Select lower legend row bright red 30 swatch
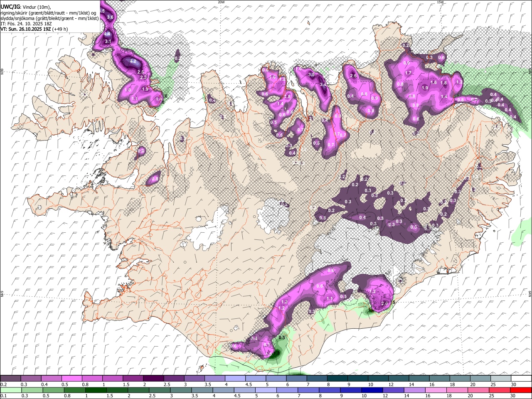 [521, 390]
